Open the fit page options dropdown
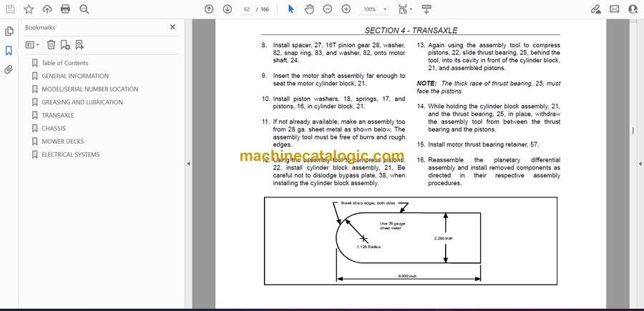This screenshot has height=311, width=644. [406, 9]
